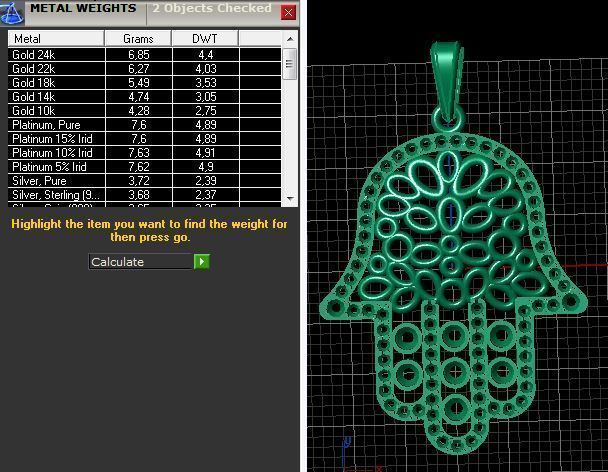The image size is (608, 472).
Task: Click the table scroll up arrow
Action: [290, 39]
